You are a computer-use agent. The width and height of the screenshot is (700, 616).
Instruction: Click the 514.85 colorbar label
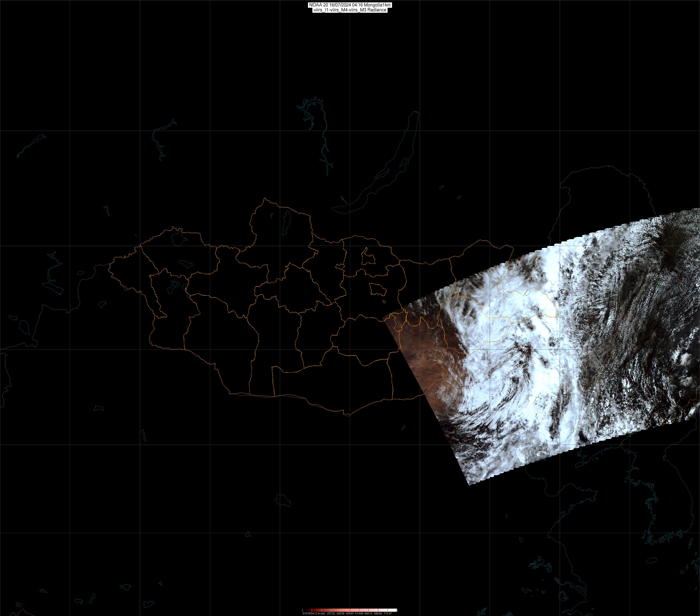(359, 614)
